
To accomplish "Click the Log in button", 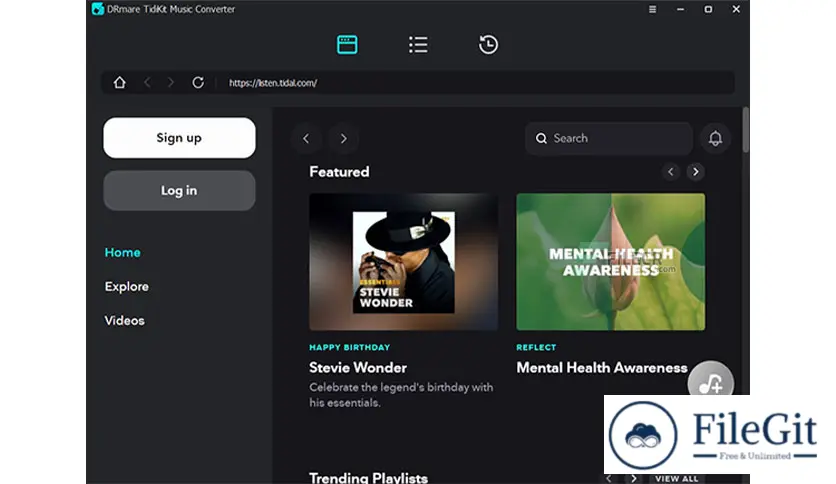I will tap(179, 190).
